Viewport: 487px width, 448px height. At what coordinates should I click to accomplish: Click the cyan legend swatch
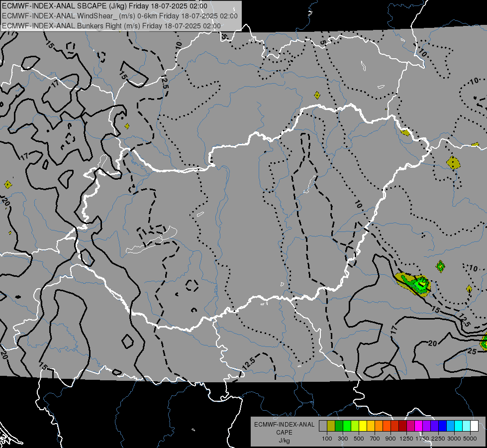[x=459, y=426]
